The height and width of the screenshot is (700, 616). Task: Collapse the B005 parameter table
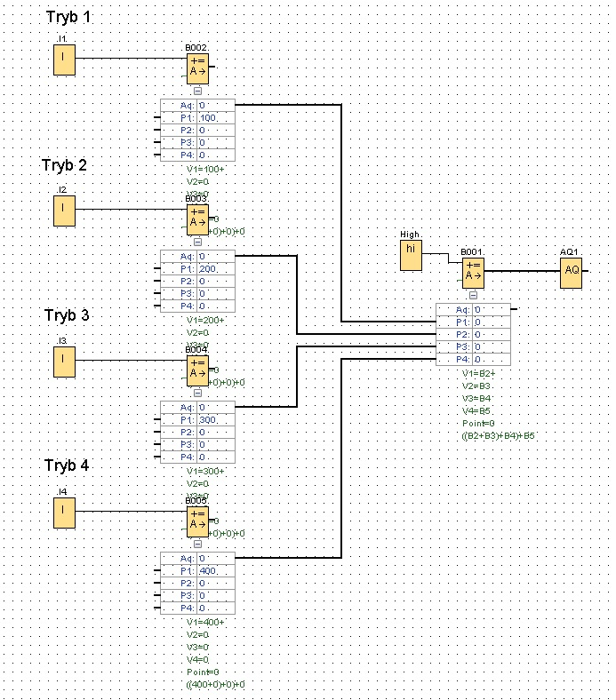(197, 544)
